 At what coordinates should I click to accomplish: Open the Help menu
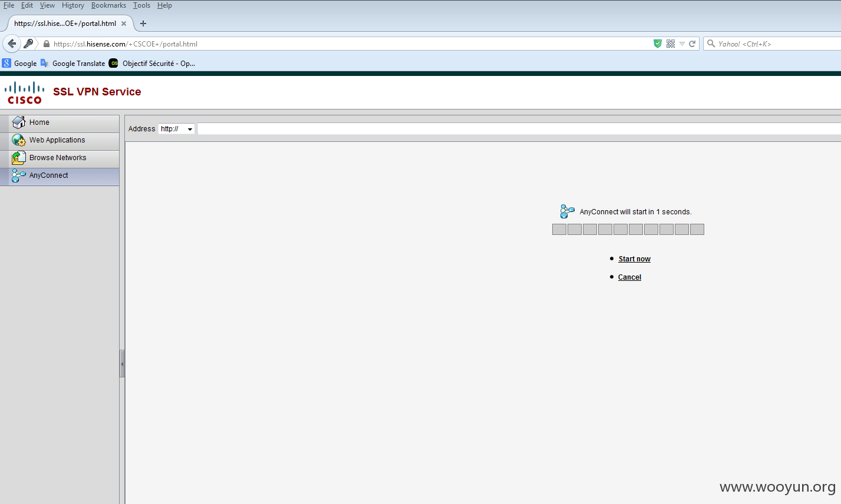[164, 5]
